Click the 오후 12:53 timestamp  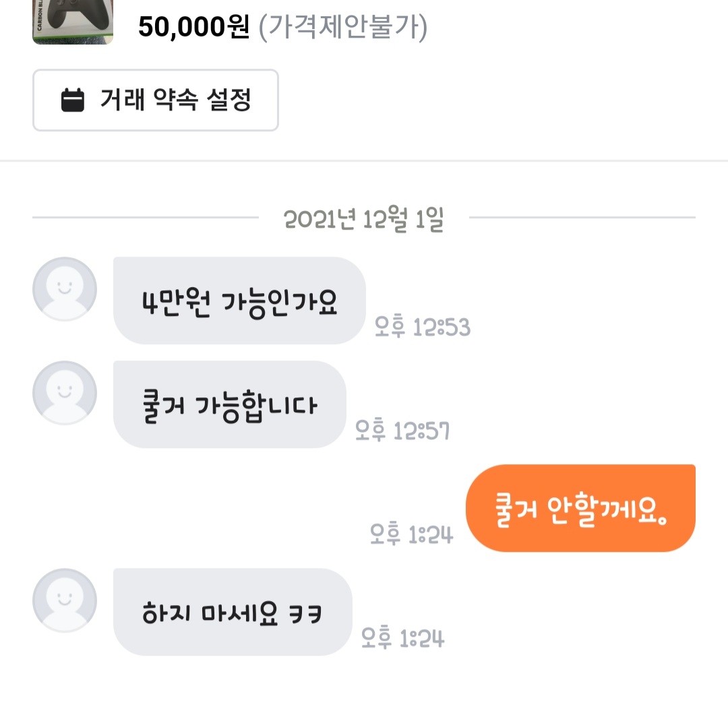click(x=423, y=328)
